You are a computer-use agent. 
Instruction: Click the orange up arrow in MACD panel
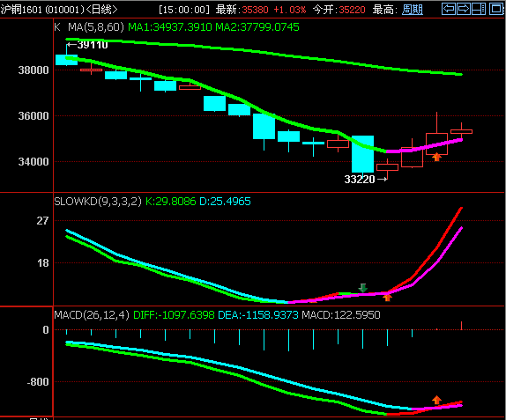click(436, 400)
